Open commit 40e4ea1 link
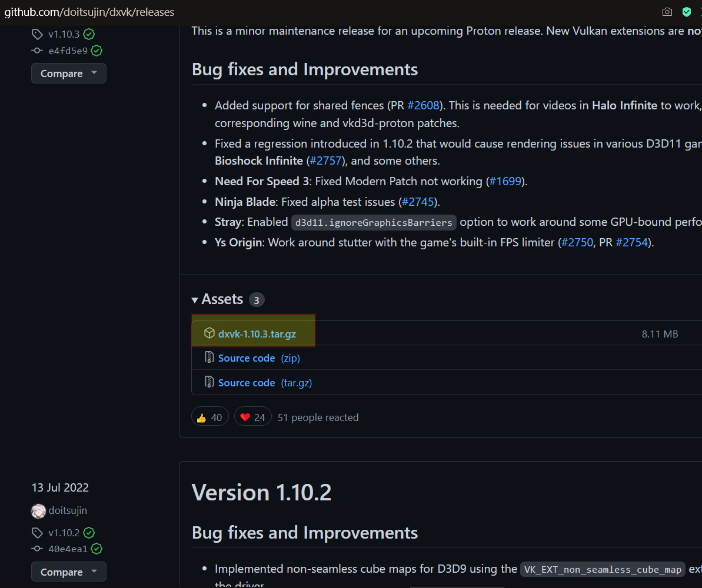Screen dimensions: 702x588 point(68,549)
